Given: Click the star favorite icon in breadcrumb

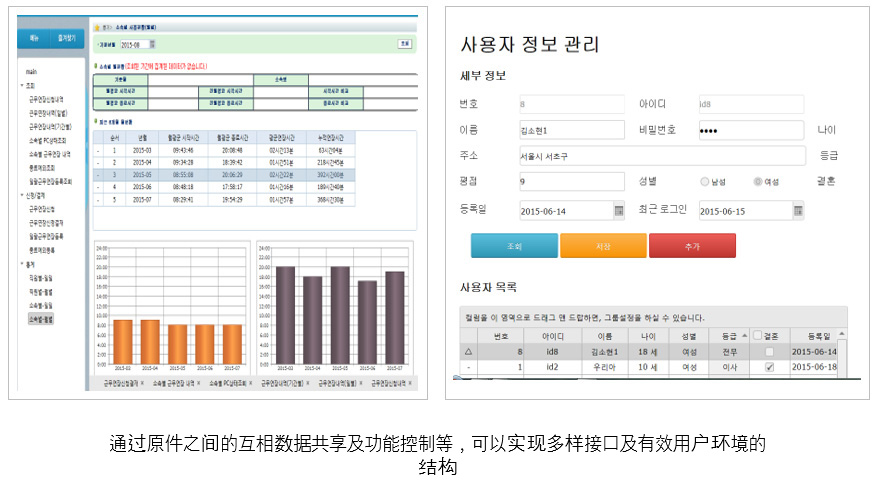Looking at the screenshot, I should click(97, 27).
